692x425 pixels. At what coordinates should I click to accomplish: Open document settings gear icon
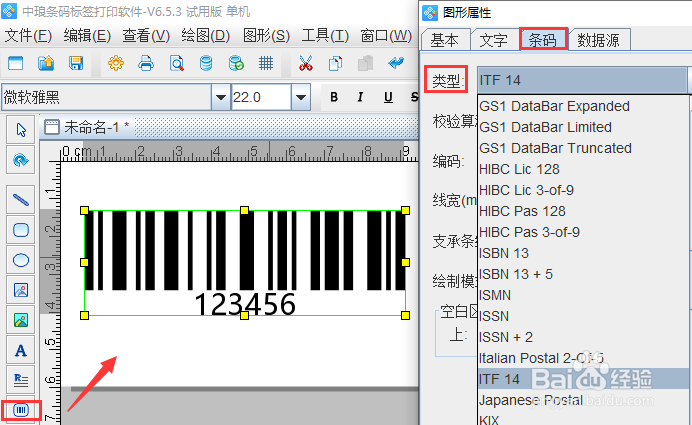(116, 63)
